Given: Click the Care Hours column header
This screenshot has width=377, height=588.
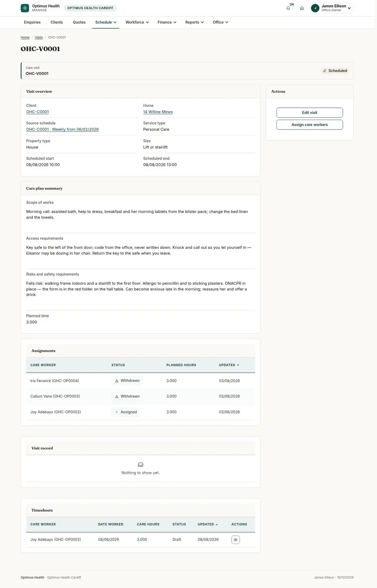Looking at the screenshot, I should point(148,525).
